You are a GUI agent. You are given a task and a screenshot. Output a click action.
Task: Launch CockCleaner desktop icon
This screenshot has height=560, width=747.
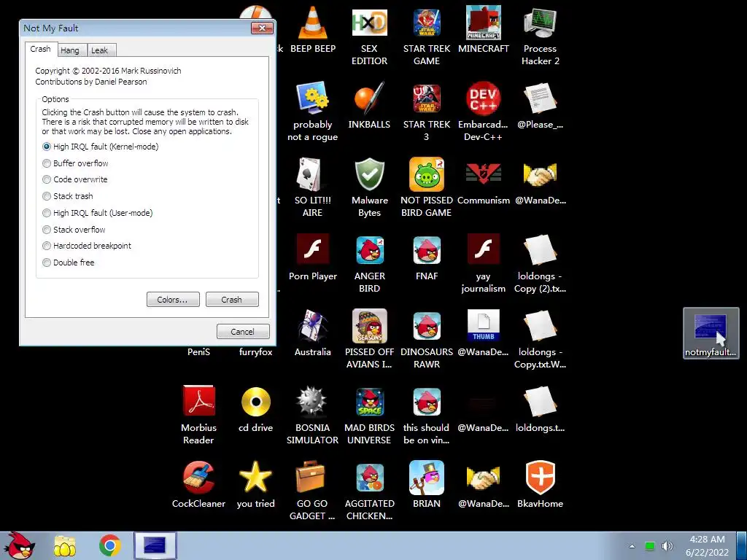[198, 484]
